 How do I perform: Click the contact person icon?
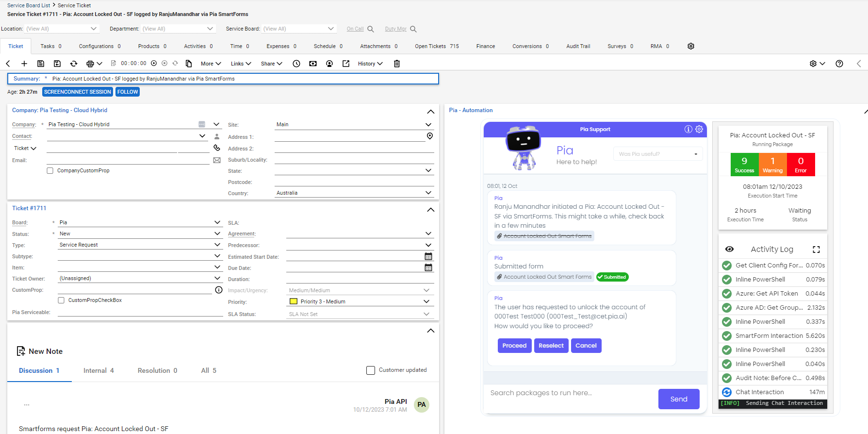pos(217,136)
